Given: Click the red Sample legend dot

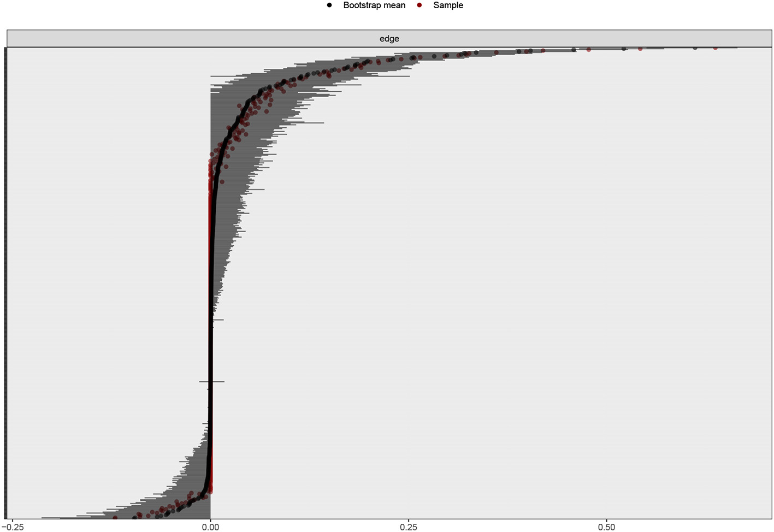Looking at the screenshot, I should (x=420, y=5).
